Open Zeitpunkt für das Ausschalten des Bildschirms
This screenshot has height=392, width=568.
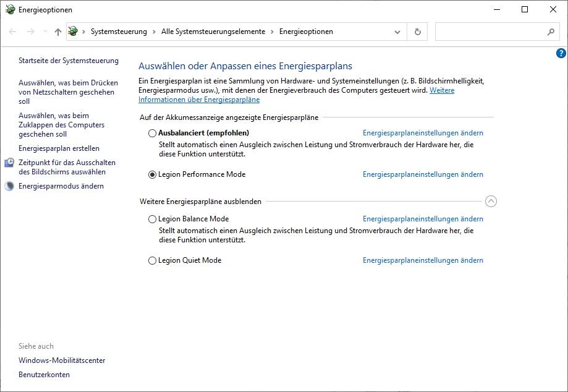(67, 167)
